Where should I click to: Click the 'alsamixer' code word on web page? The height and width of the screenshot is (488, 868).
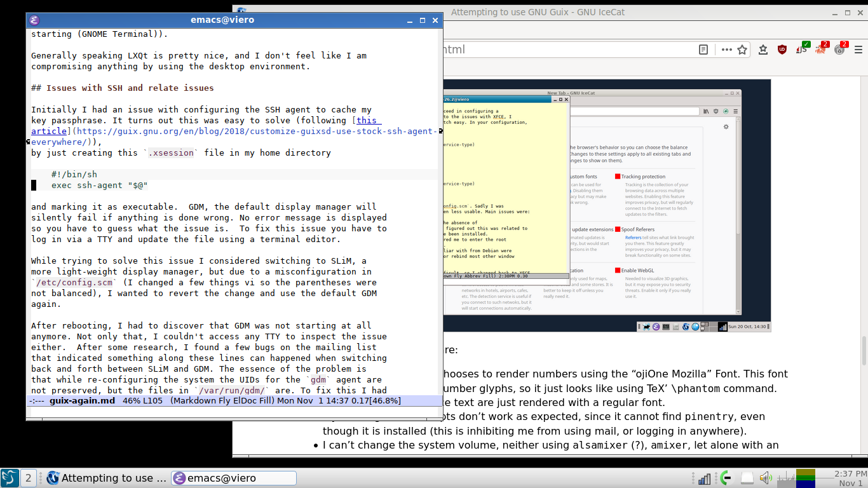point(600,445)
